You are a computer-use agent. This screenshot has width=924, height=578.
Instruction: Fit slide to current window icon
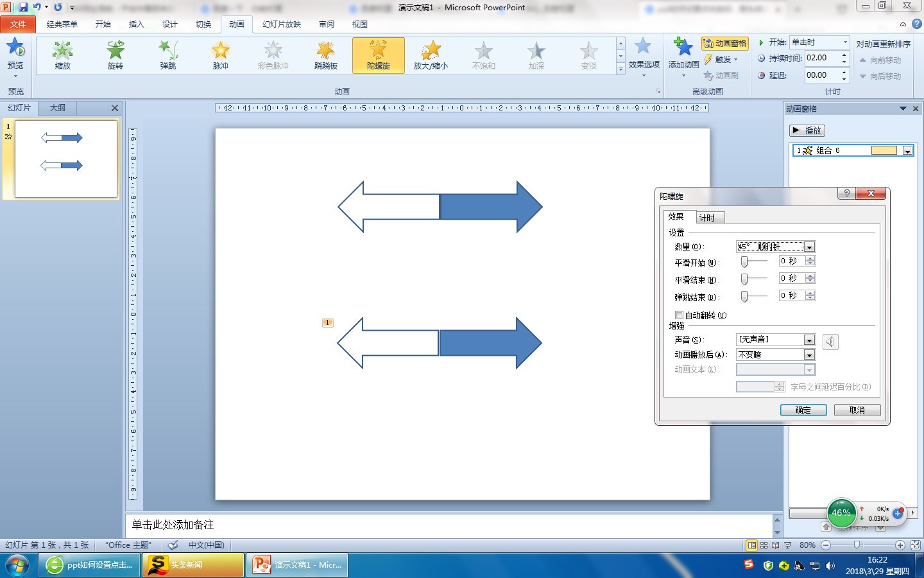pos(915,545)
